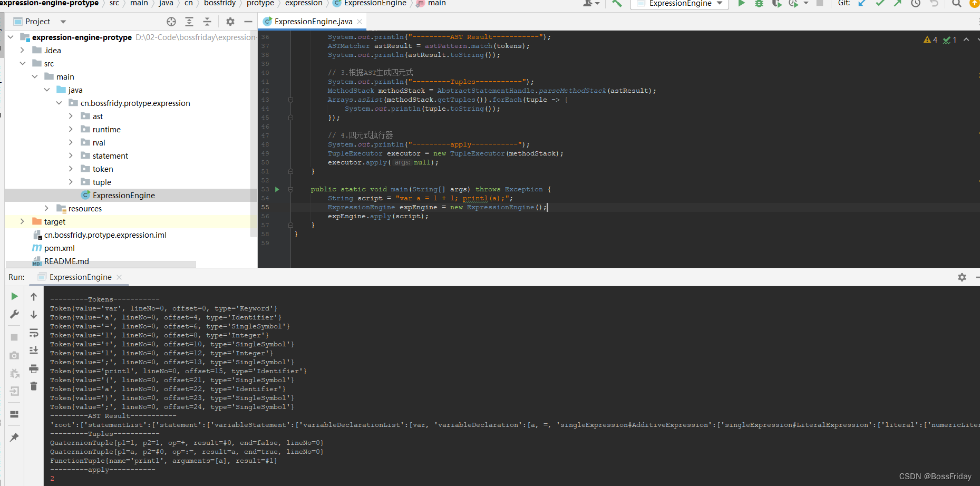The height and width of the screenshot is (486, 980).
Task: Click the restore layout icon in Run panel
Action: point(14,414)
